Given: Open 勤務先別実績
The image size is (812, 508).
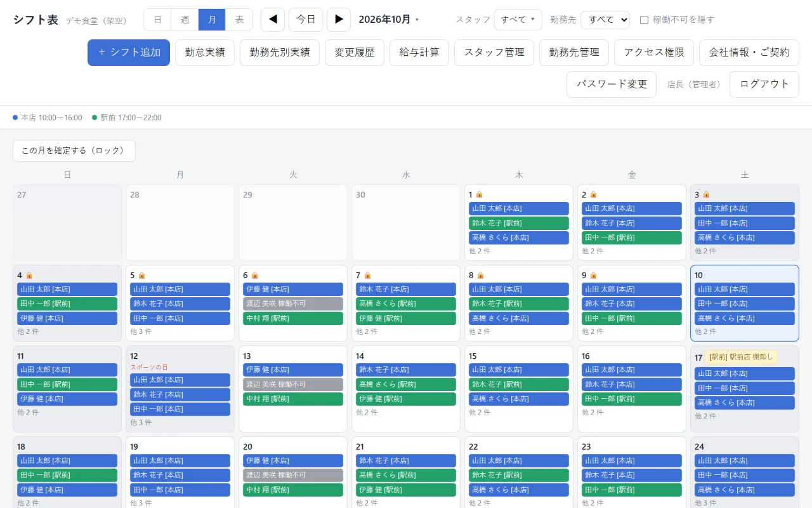Looking at the screenshot, I should click(x=280, y=53).
